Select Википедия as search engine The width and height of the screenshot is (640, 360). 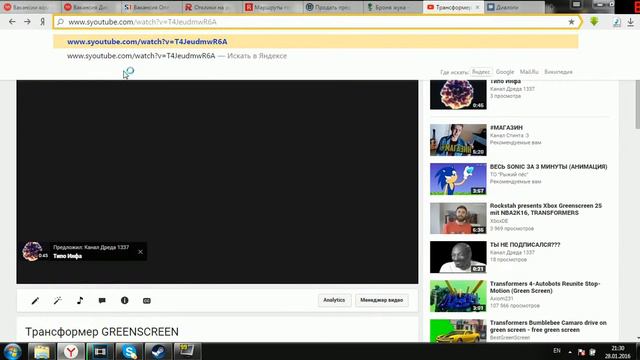point(558,72)
